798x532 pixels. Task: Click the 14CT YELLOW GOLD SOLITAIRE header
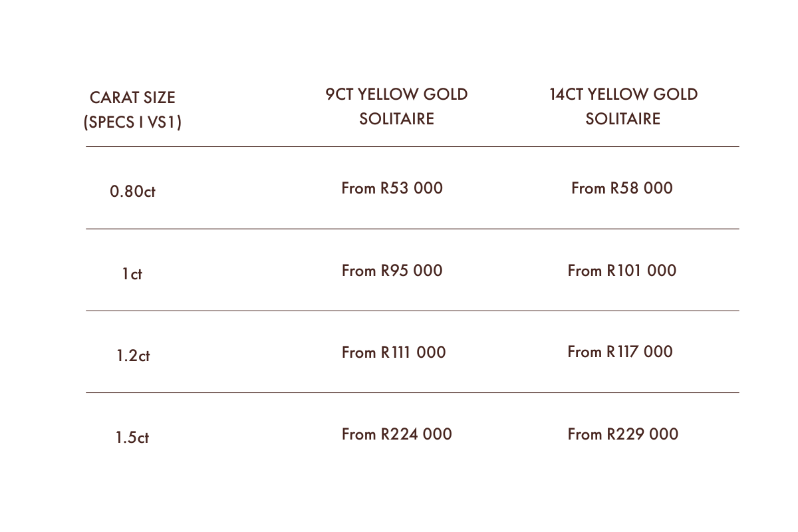point(623,106)
